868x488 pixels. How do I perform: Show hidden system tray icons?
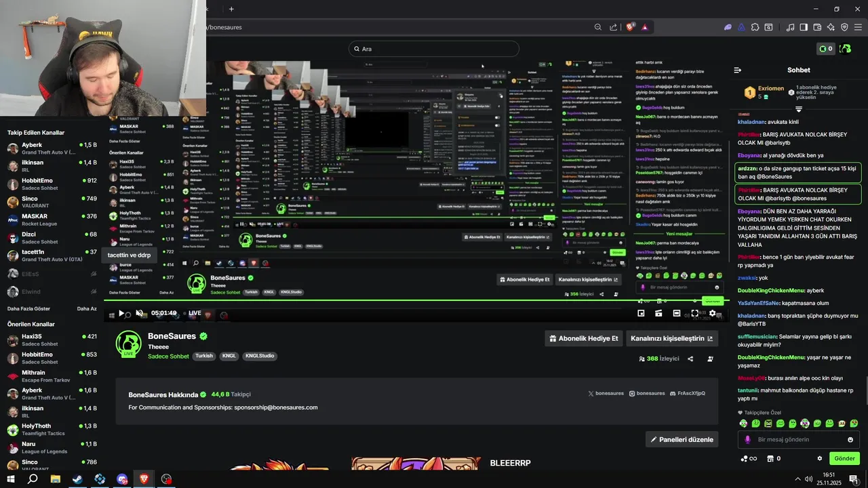click(798, 479)
